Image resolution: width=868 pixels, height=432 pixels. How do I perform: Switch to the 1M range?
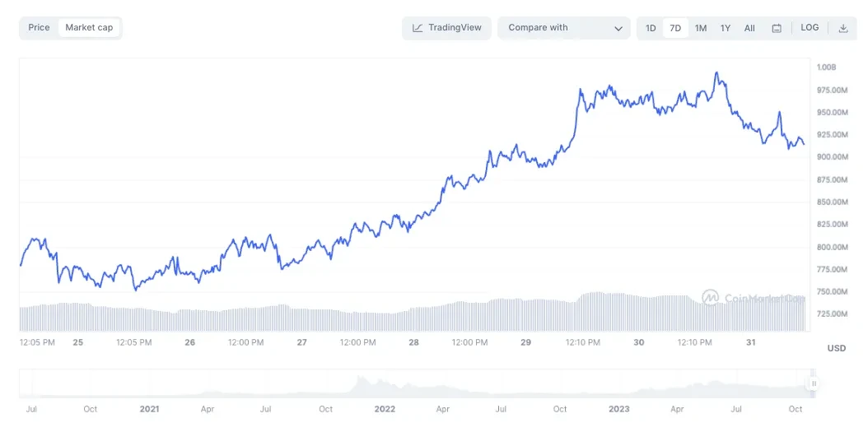point(701,28)
